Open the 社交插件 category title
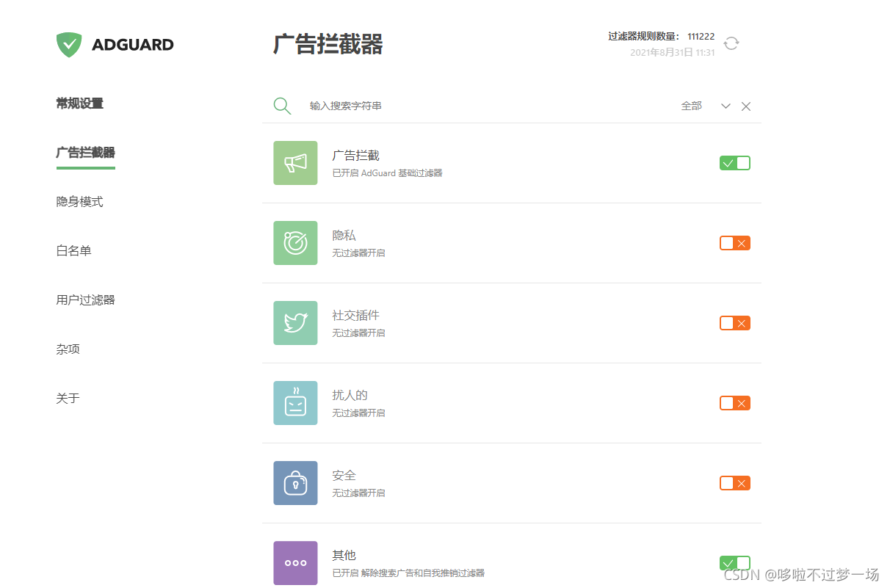The height and width of the screenshot is (588, 890). point(355,316)
